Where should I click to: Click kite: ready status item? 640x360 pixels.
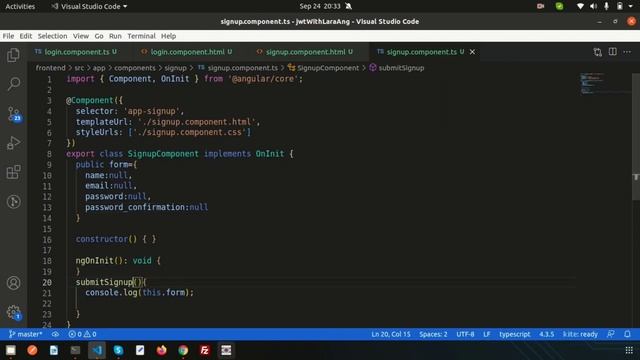click(x=580, y=334)
